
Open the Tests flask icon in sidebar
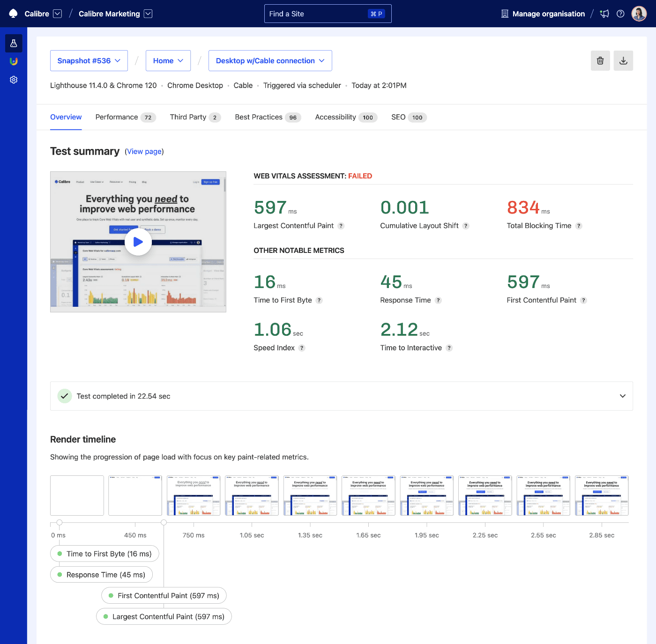point(13,43)
